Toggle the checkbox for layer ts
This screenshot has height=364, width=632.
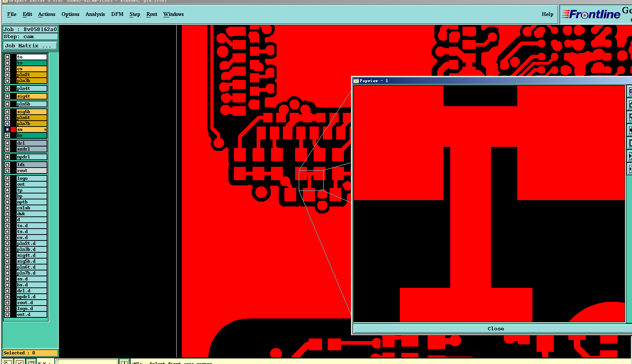click(x=7, y=63)
